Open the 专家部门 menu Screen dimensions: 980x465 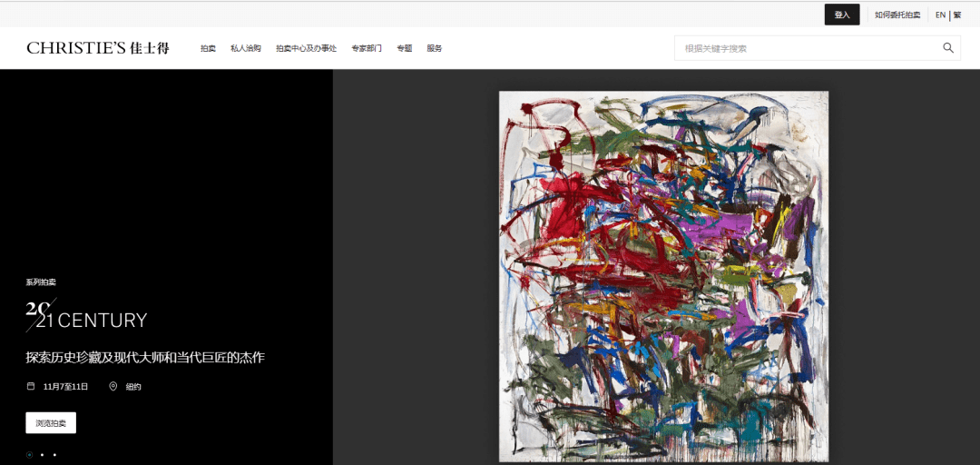click(x=367, y=48)
